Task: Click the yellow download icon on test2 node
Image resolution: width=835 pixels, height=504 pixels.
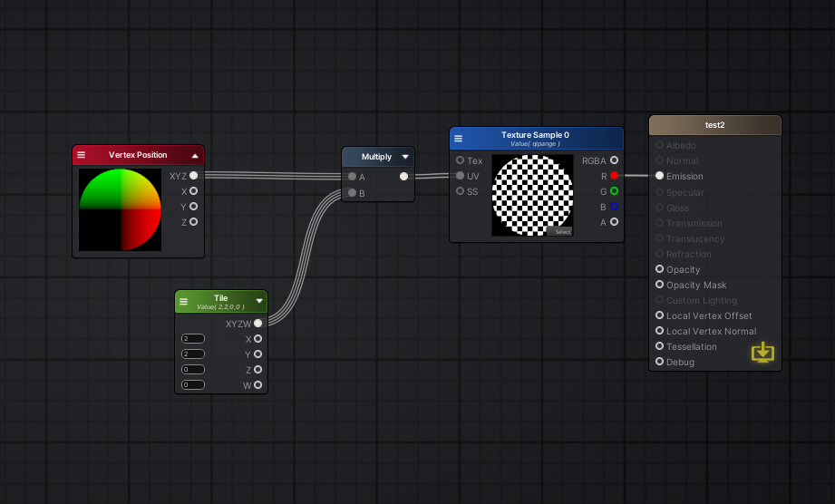Action: point(762,352)
